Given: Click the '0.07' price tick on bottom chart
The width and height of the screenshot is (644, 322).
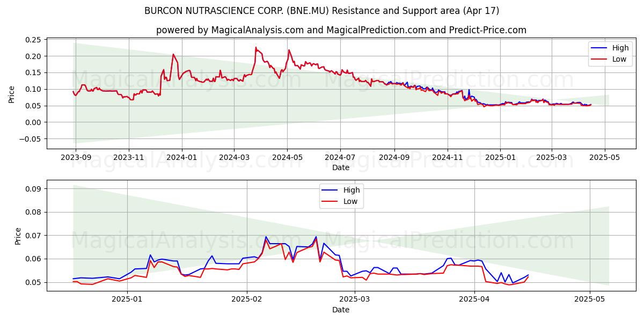Looking at the screenshot, I should coord(33,236).
